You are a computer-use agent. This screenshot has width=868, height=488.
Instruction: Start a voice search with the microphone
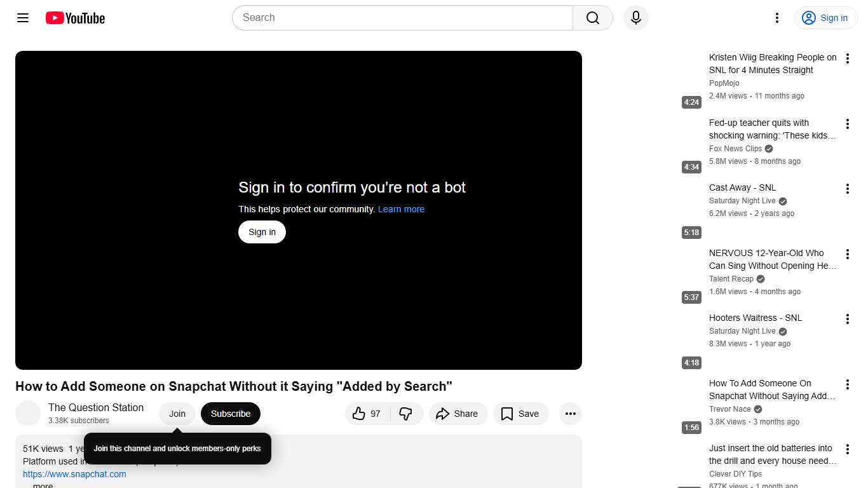coord(635,18)
